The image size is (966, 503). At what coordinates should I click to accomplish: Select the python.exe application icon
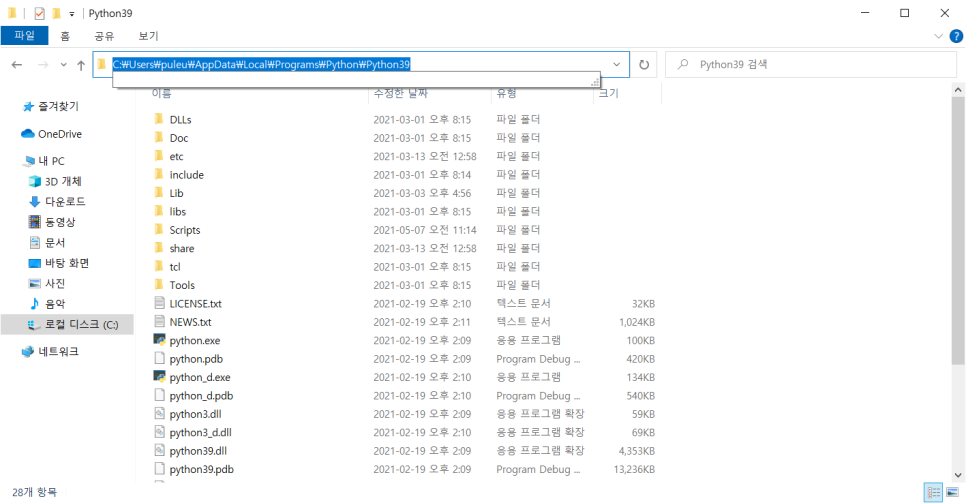coord(160,340)
